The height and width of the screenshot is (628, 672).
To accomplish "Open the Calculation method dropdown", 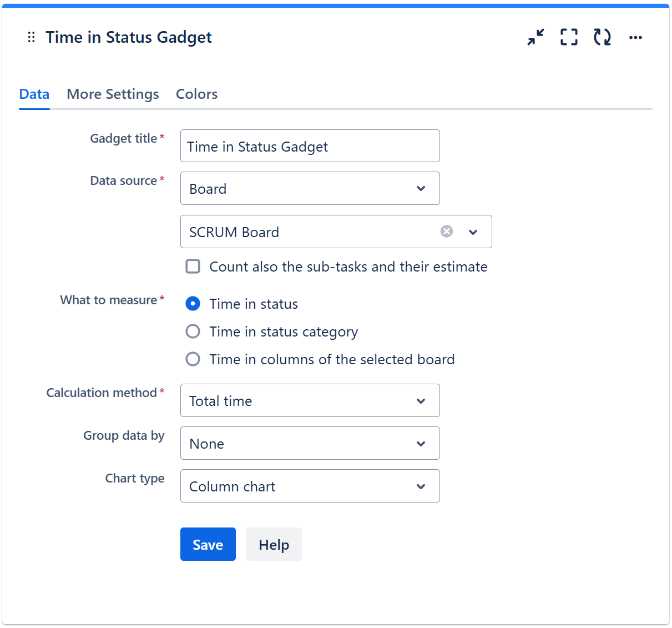I will pos(310,400).
